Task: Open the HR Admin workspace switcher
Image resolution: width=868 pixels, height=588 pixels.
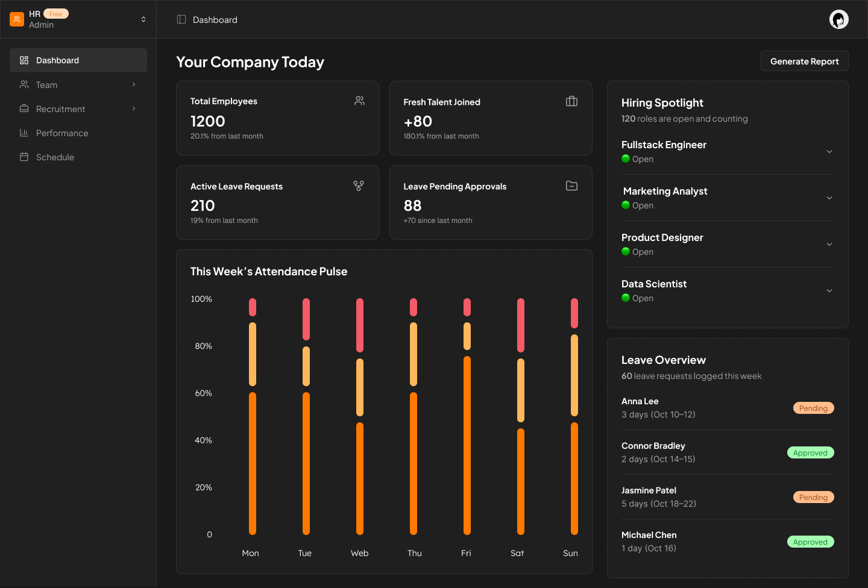Action: click(x=143, y=19)
